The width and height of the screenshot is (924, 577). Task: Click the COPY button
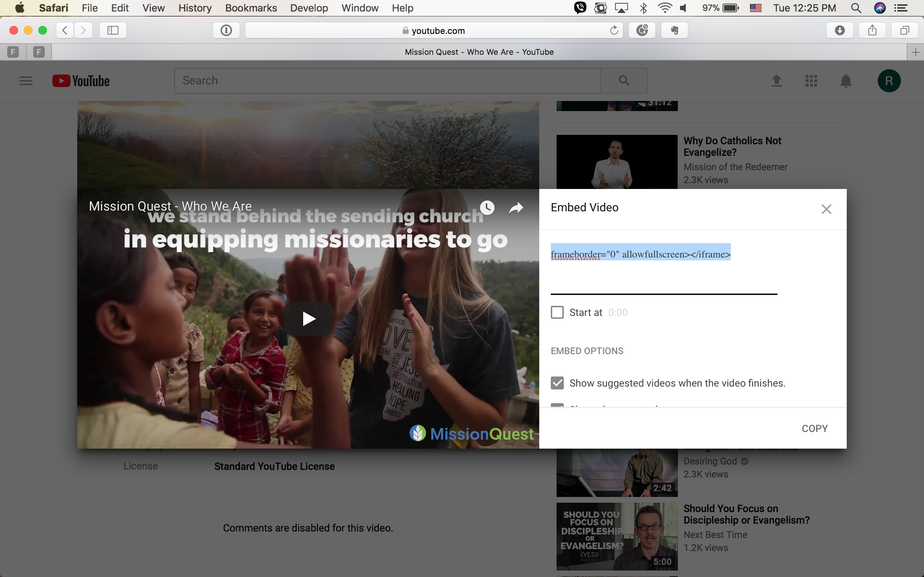click(x=814, y=428)
